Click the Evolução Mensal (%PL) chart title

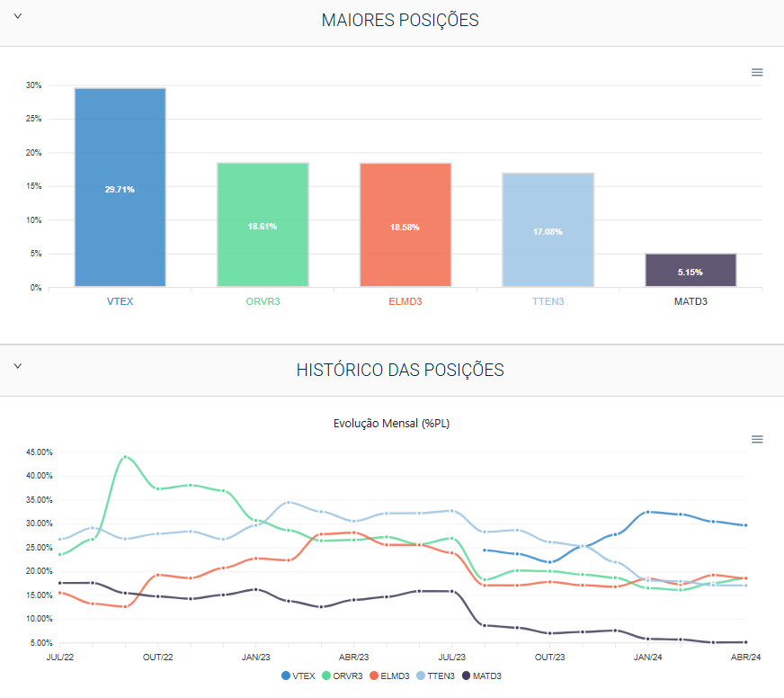(x=391, y=424)
